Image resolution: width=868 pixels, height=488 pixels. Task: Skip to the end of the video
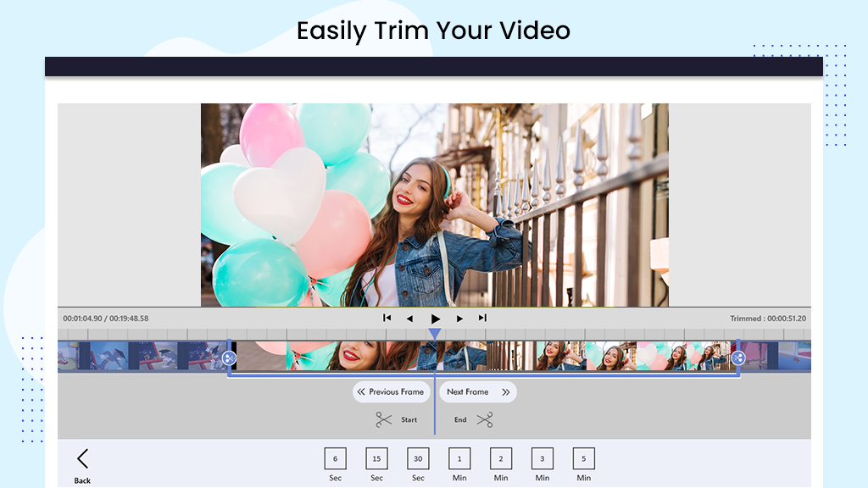click(482, 319)
